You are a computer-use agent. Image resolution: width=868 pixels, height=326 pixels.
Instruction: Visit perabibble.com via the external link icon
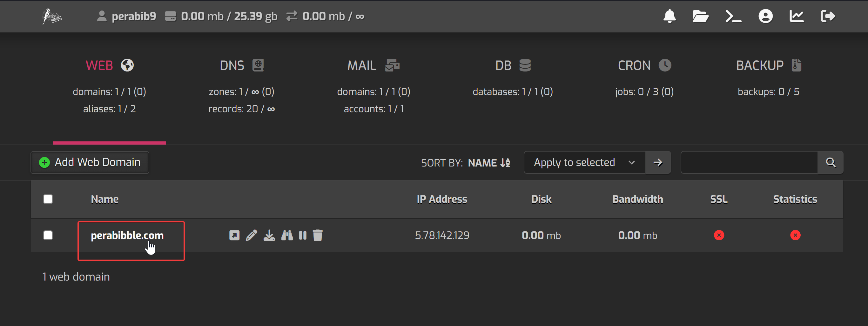234,235
